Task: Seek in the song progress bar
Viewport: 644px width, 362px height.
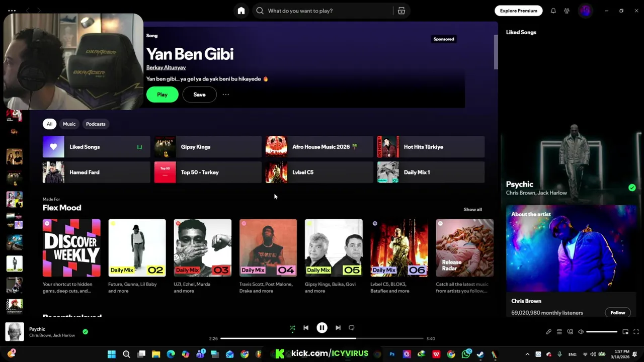Action: [x=322, y=338]
